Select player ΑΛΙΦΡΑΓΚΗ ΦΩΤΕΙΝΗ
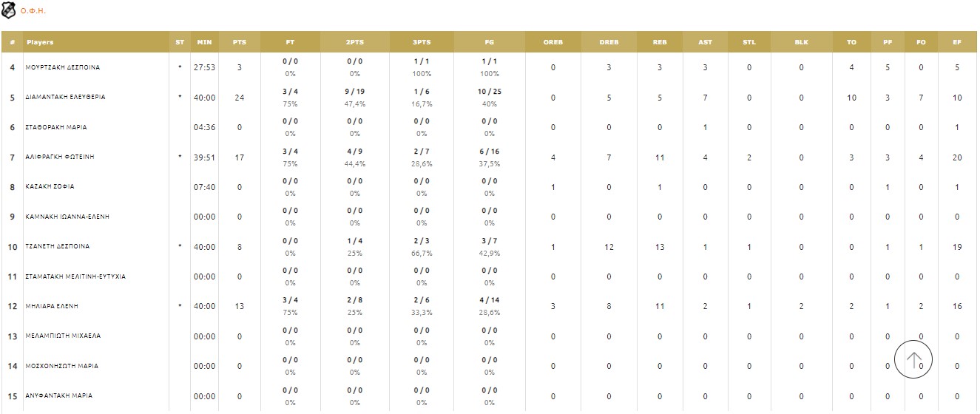 point(60,157)
